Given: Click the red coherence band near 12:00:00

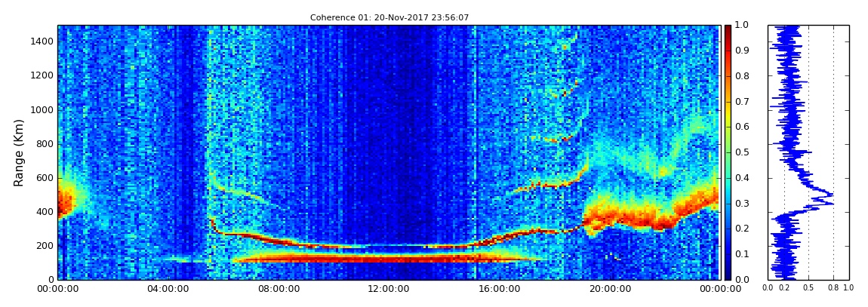Looking at the screenshot, I should [x=387, y=257].
